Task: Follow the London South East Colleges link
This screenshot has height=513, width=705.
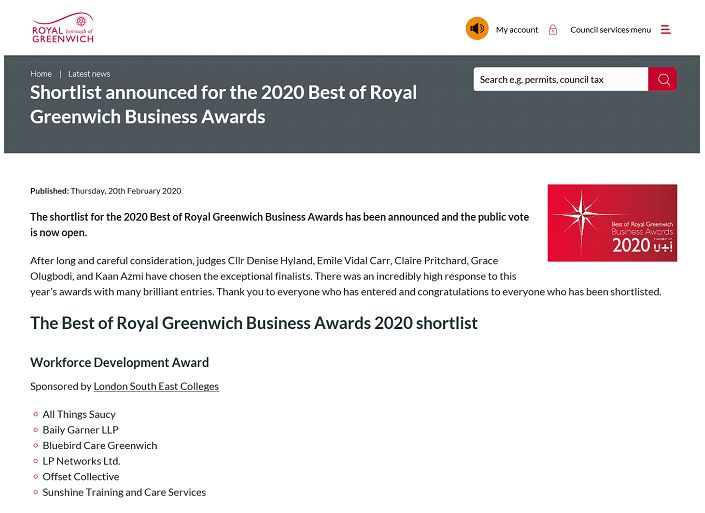Action: click(x=156, y=386)
